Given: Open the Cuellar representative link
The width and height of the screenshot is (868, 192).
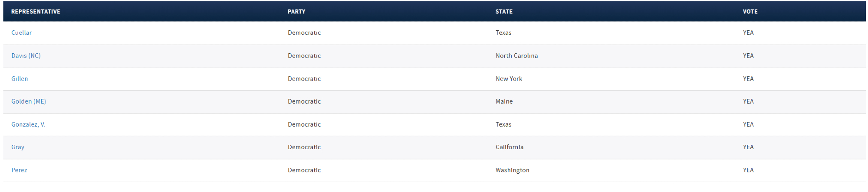Looking at the screenshot, I should coord(21,33).
